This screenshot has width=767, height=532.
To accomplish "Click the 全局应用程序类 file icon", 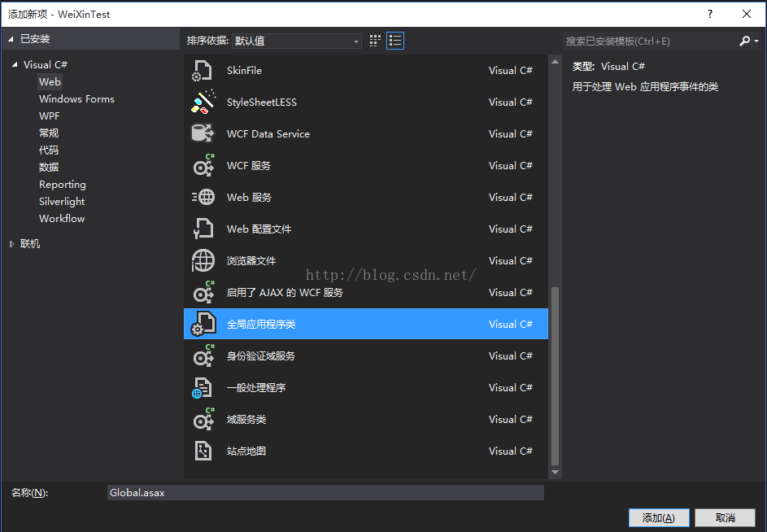I will click(x=203, y=324).
